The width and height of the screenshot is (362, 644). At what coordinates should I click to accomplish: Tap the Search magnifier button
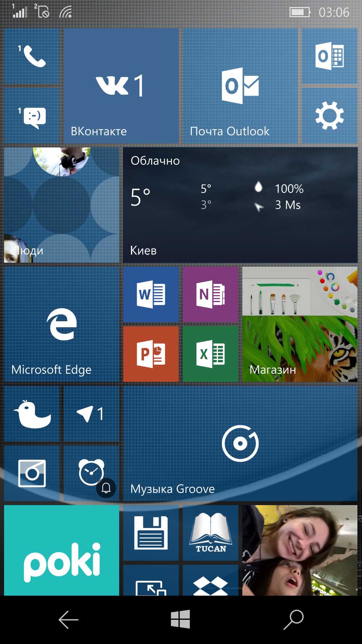[x=294, y=620]
